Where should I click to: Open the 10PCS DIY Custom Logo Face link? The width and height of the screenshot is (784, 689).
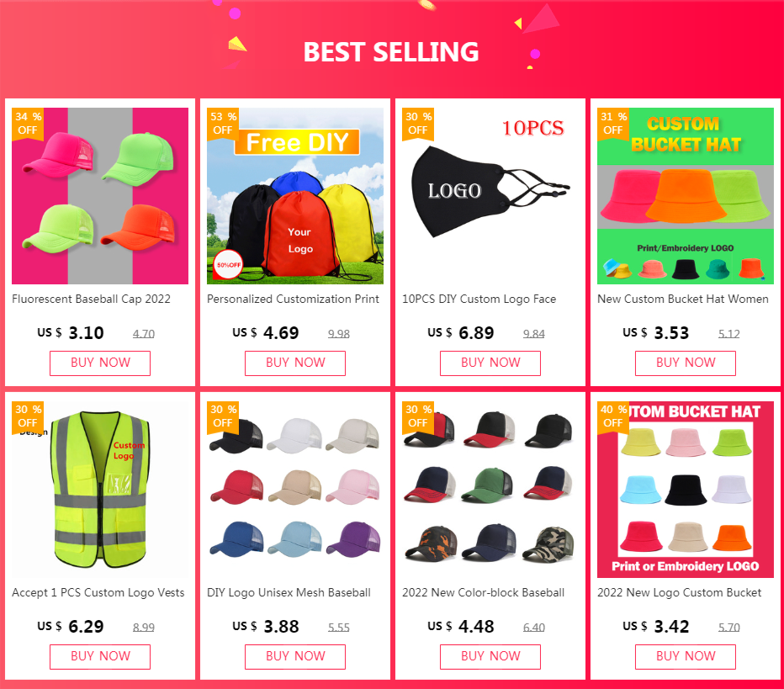point(479,299)
